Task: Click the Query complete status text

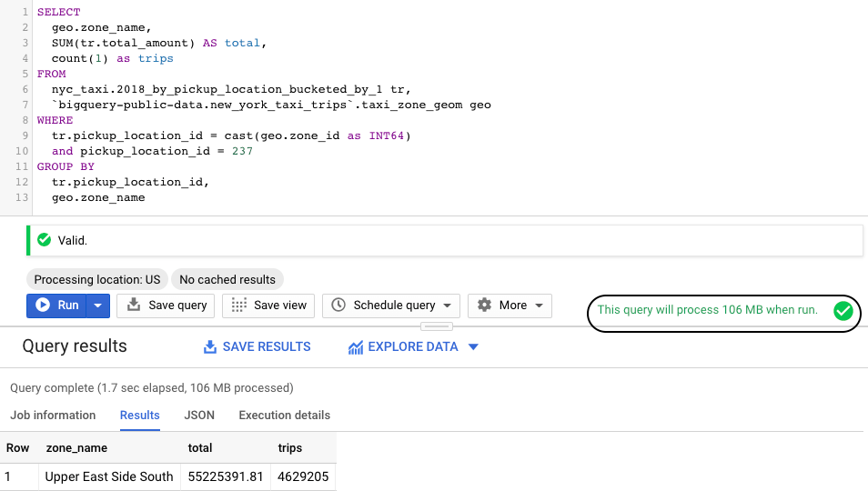Action: point(152,388)
